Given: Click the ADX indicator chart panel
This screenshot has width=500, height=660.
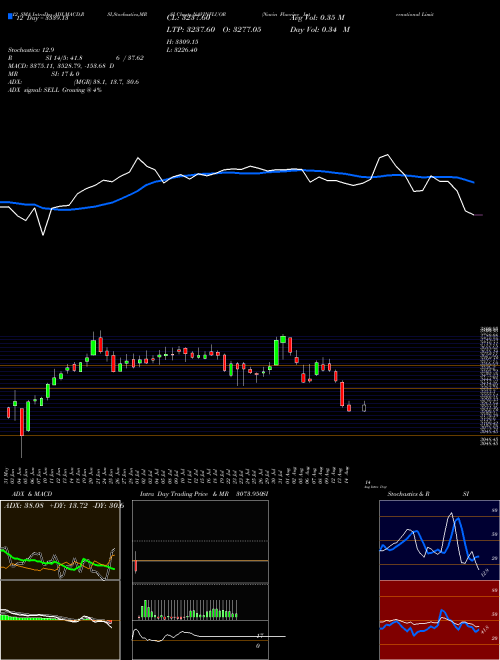Looking at the screenshot, I should (60, 540).
